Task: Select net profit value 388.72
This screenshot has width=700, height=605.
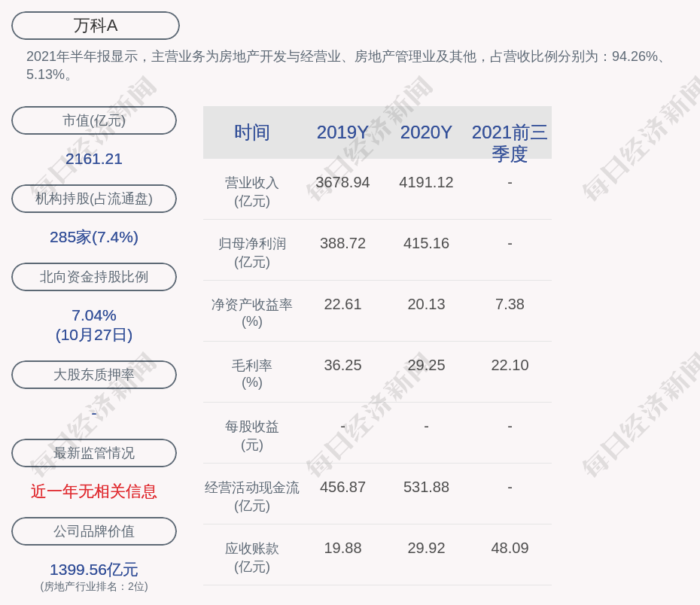Action: coord(342,244)
